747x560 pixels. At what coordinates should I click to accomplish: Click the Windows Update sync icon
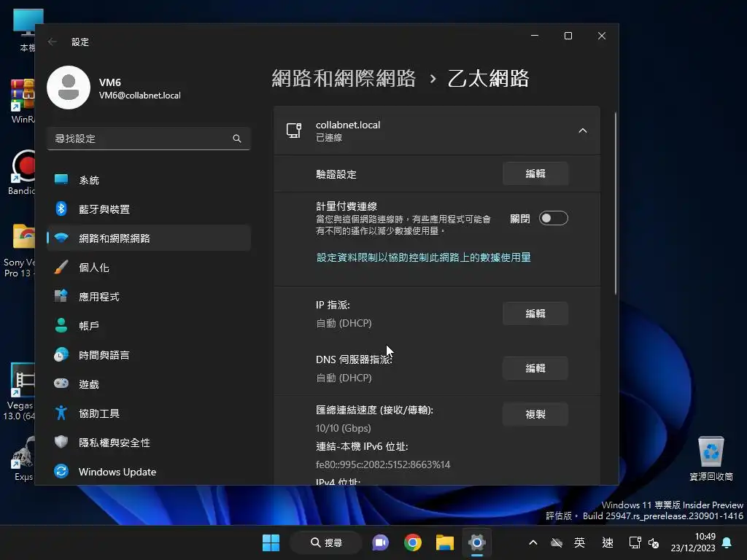point(61,472)
